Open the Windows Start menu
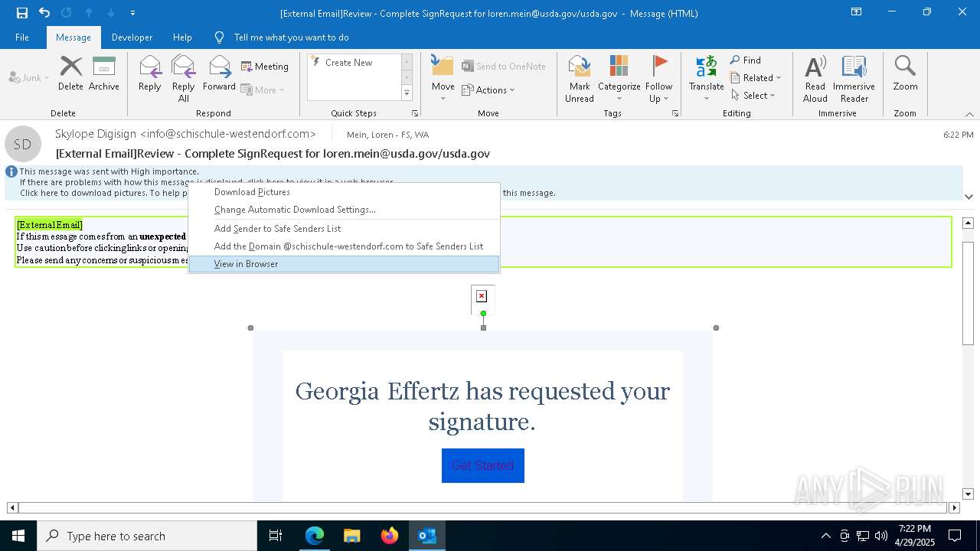 tap(18, 536)
